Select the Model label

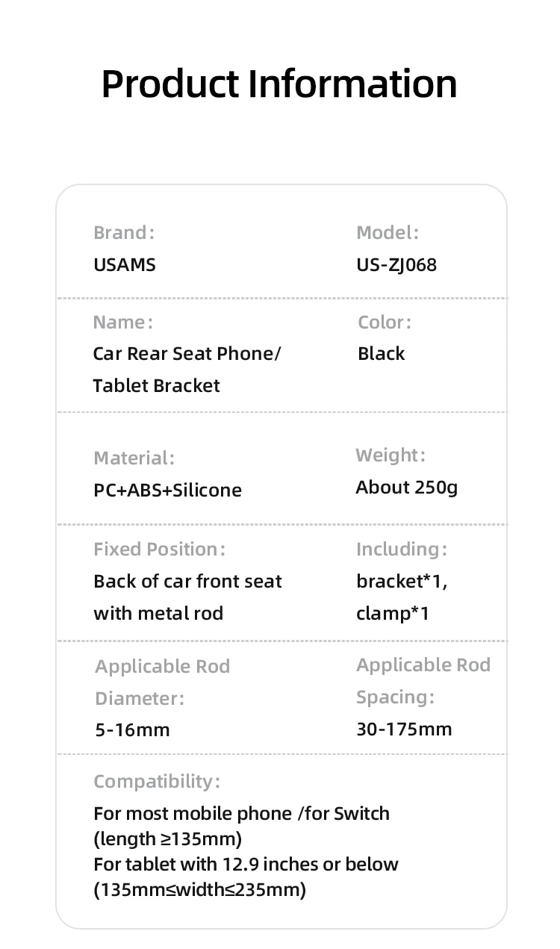[388, 232]
